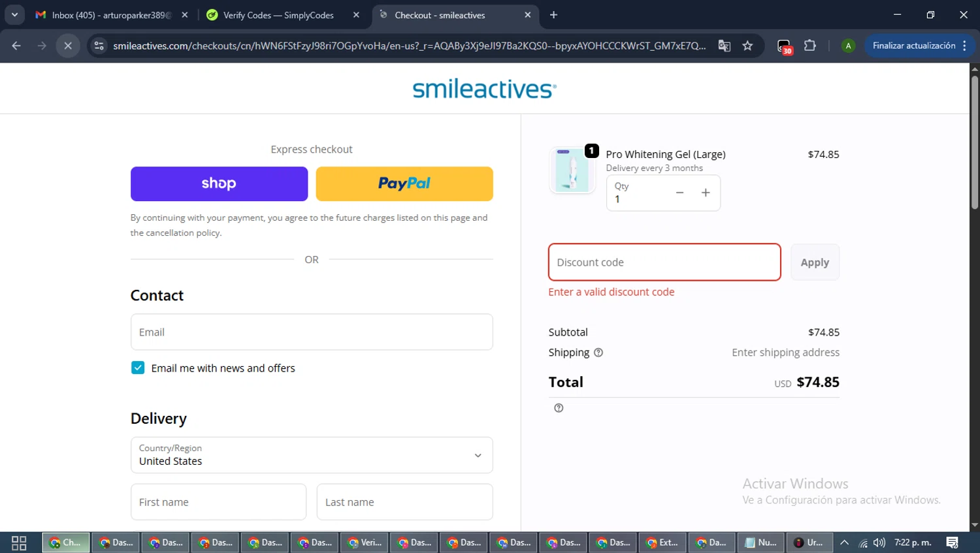
Task: Click the Pro Whitening Gel (Large) title
Action: [666, 154]
